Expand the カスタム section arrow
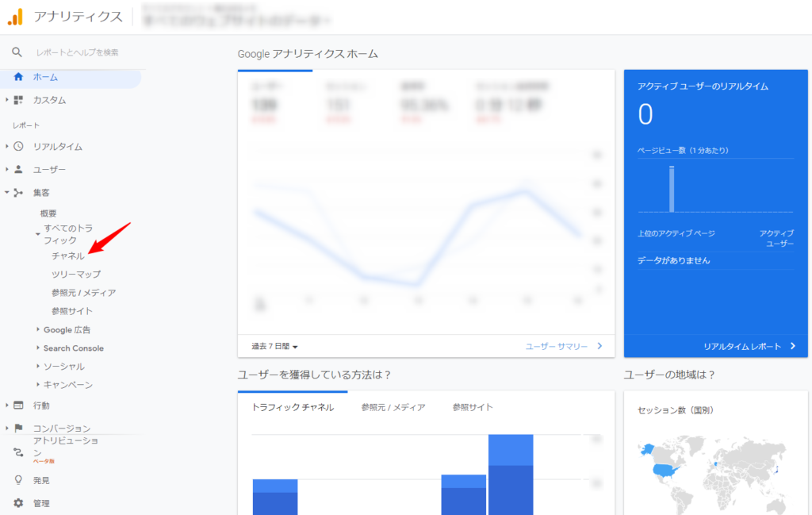 tap(6, 99)
